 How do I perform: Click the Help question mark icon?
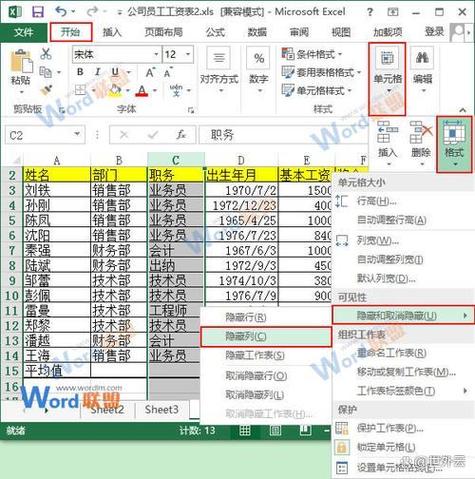370,12
